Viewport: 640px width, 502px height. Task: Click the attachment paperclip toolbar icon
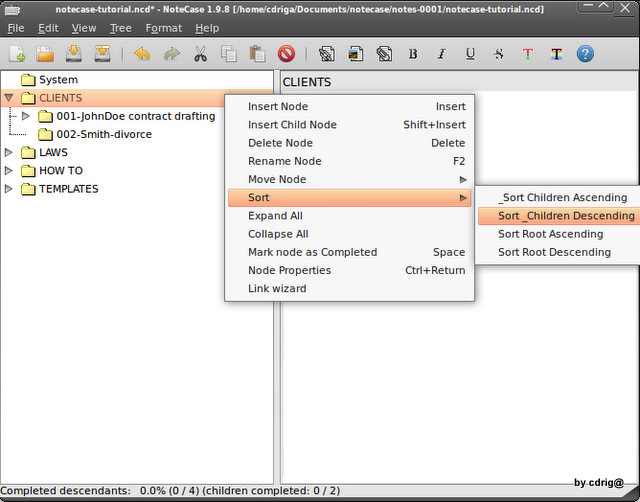click(x=384, y=54)
